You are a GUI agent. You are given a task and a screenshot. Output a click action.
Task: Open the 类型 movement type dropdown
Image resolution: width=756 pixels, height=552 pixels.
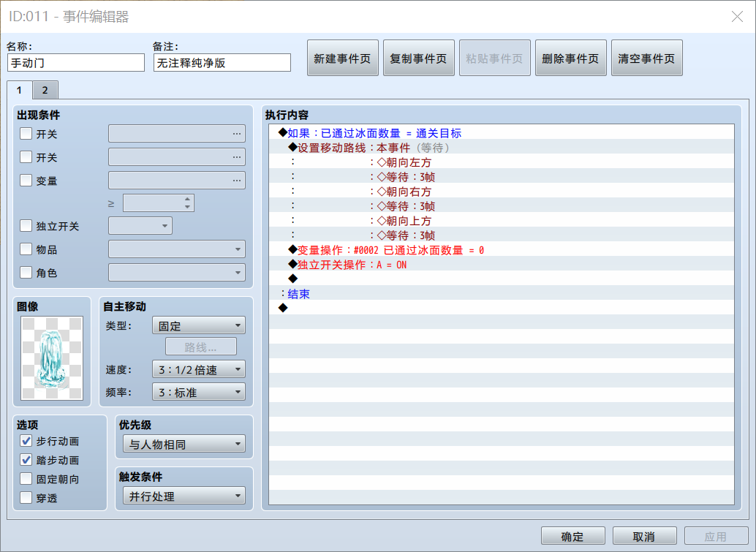pos(199,325)
